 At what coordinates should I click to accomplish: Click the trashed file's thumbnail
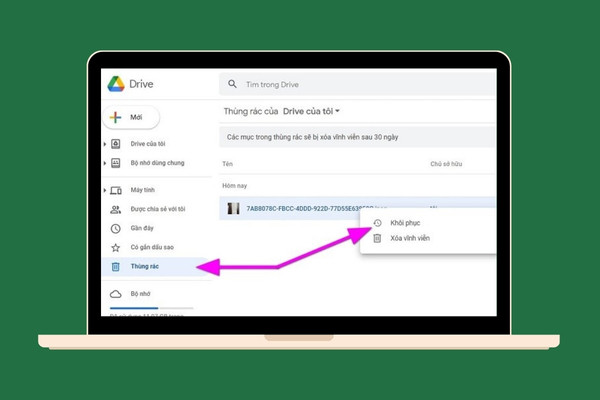233,209
